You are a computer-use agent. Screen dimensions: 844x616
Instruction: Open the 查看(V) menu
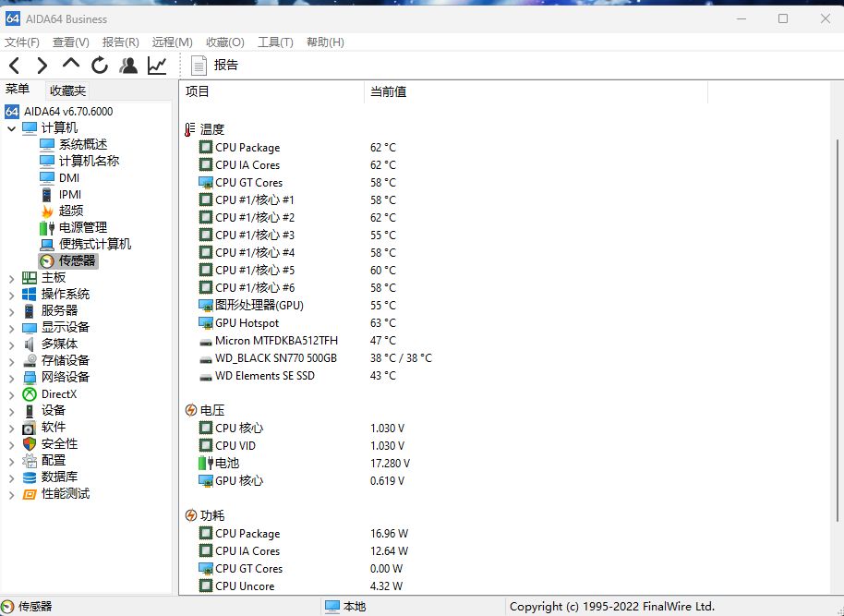(x=70, y=42)
